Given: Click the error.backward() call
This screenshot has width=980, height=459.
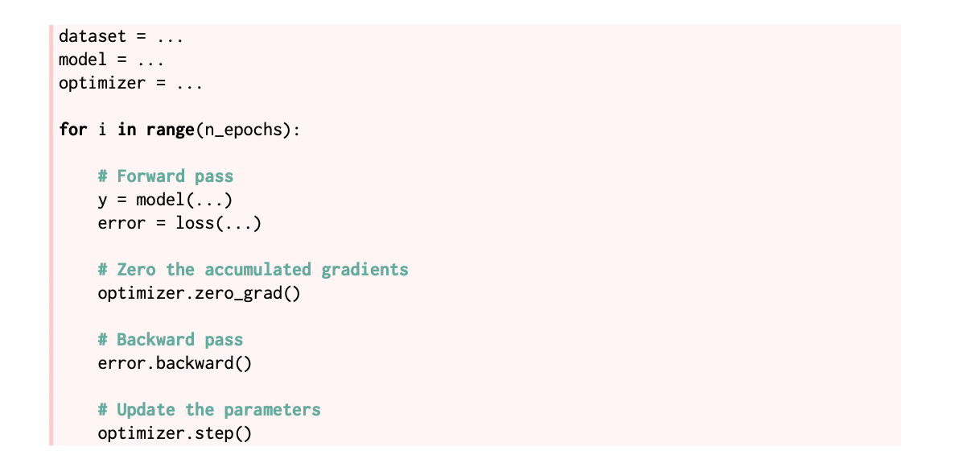Looking at the screenshot, I should (175, 363).
